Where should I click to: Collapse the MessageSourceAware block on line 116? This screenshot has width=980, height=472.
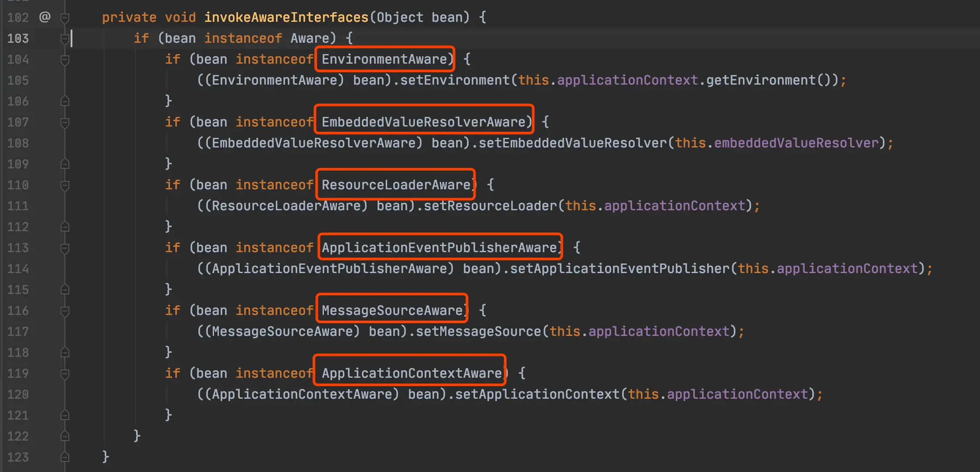[x=65, y=311]
